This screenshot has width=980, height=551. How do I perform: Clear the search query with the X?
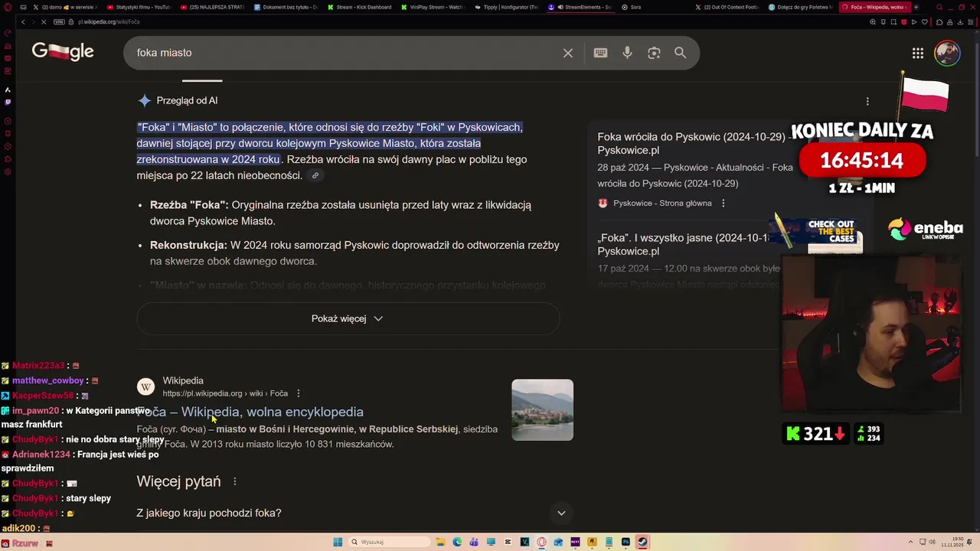tap(568, 53)
